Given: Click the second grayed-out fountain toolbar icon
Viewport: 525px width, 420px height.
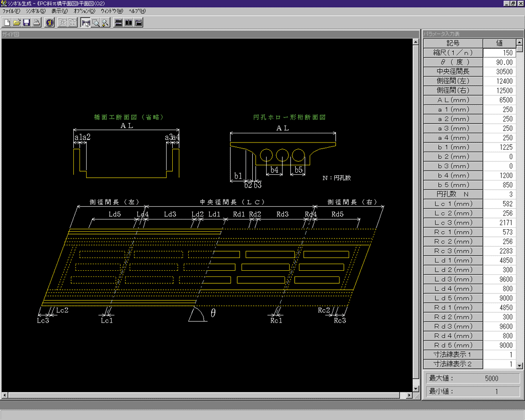Looking at the screenshot, I should tap(72, 23).
